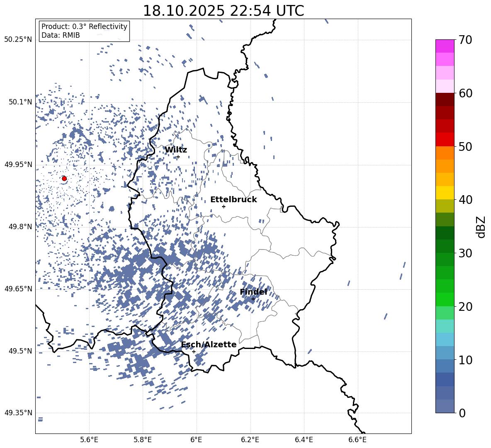The height and width of the screenshot is (448, 491).
Task: Click the Esch/Alzette station cross marker
Action: [x=194, y=351]
